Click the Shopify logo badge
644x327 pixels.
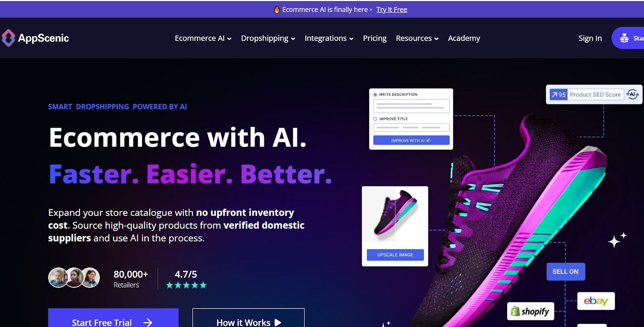tap(530, 311)
